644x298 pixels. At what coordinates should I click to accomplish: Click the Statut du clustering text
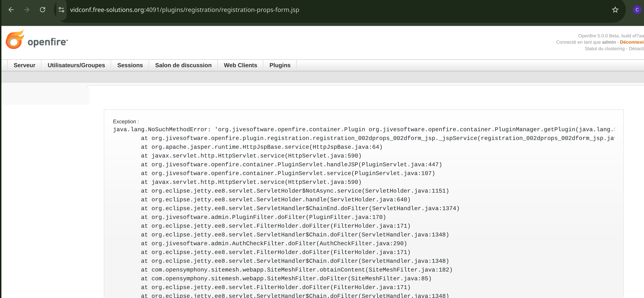pyautogui.click(x=614, y=49)
